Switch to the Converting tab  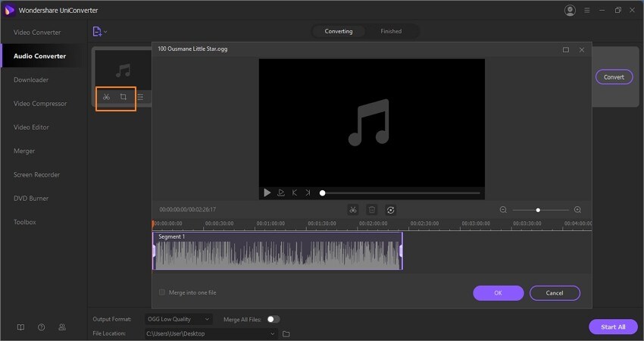(x=339, y=31)
